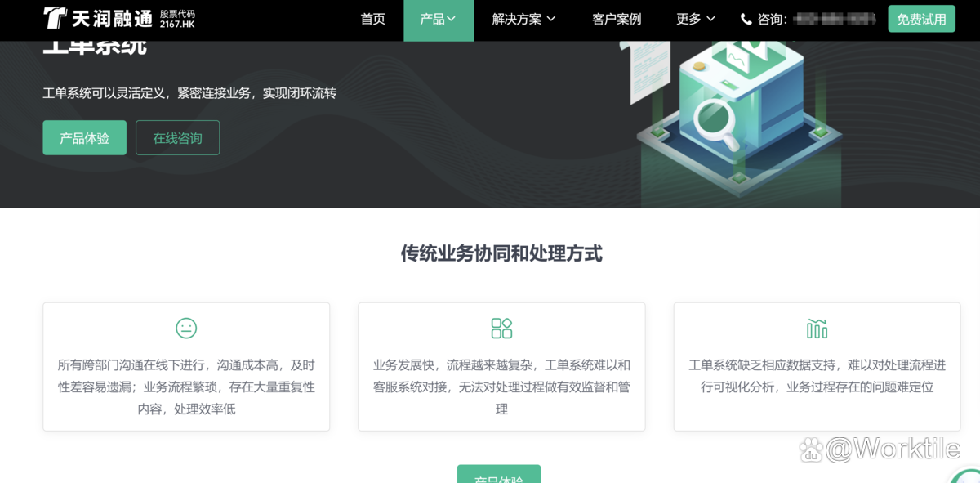The height and width of the screenshot is (483, 980).
Task: Open the 首页 nav item
Action: click(x=372, y=19)
